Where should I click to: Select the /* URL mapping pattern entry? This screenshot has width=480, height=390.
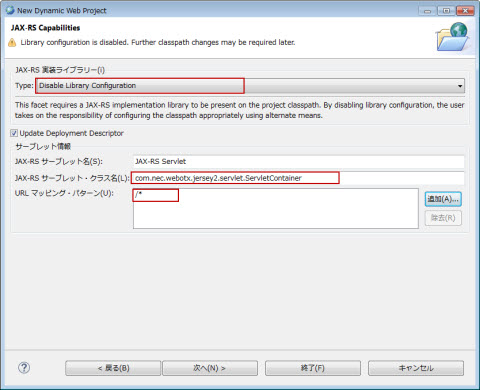(x=139, y=195)
